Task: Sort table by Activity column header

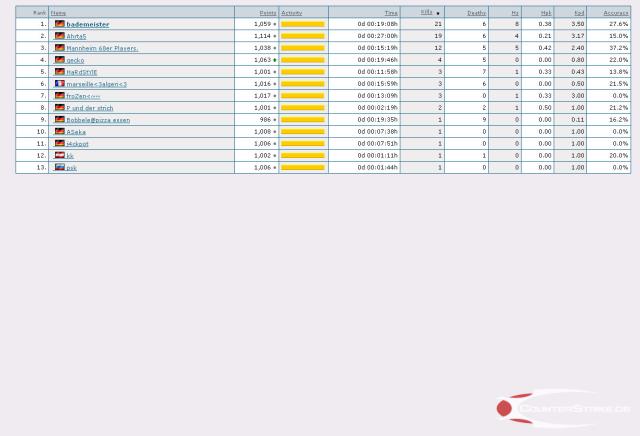Action: [291, 13]
